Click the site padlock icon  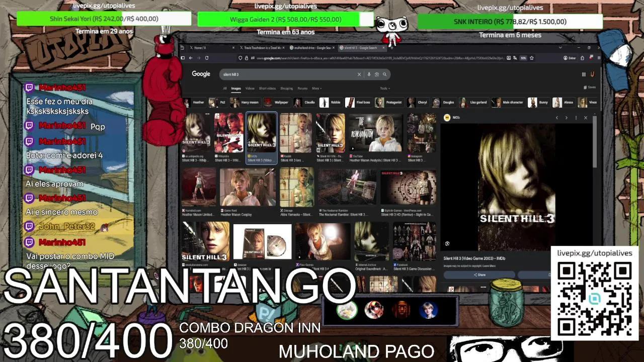click(x=246, y=58)
